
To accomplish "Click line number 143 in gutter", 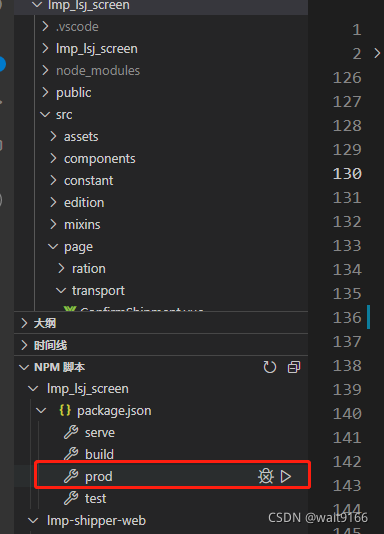I will click(x=347, y=486).
